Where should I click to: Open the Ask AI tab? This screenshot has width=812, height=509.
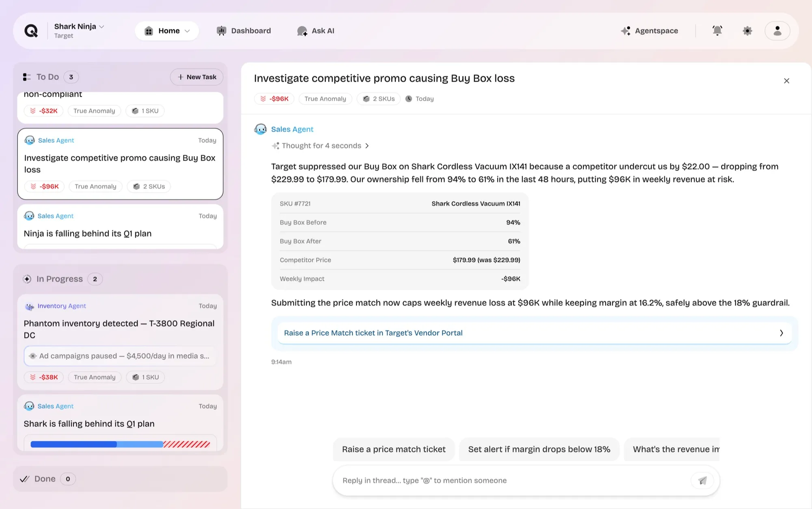point(315,31)
